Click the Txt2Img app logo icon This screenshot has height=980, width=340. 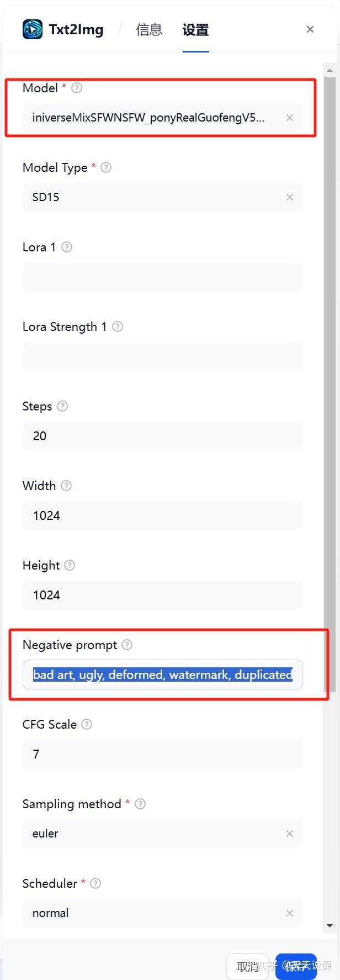pyautogui.click(x=33, y=29)
